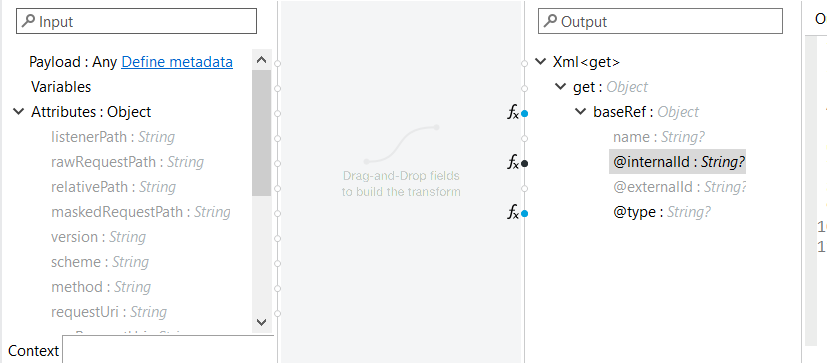Collapse the Attributes : Object node
The width and height of the screenshot is (827, 363).
[18, 111]
